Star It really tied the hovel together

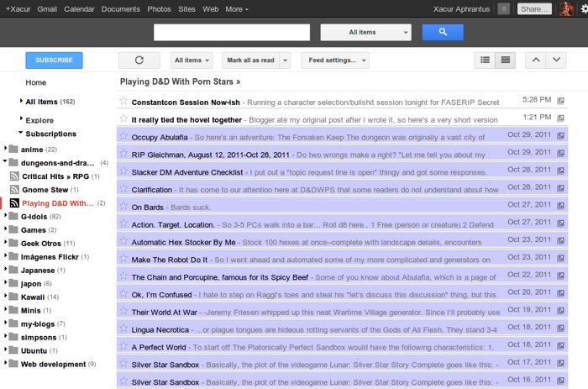tap(123, 118)
